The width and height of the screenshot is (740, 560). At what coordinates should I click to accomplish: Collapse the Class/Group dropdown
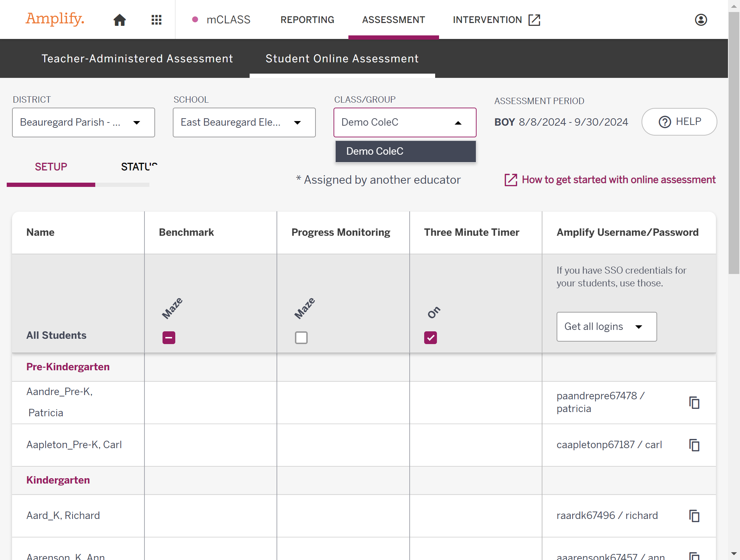[405, 122]
